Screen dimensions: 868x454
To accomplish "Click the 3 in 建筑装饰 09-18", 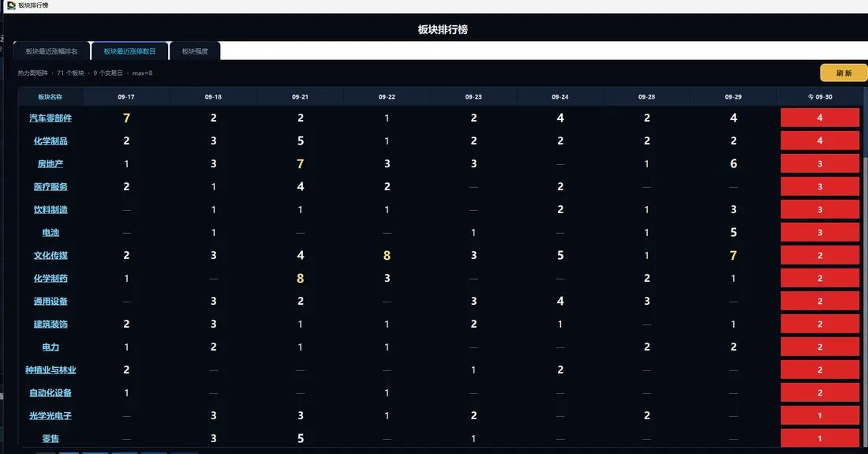I will (x=213, y=324).
